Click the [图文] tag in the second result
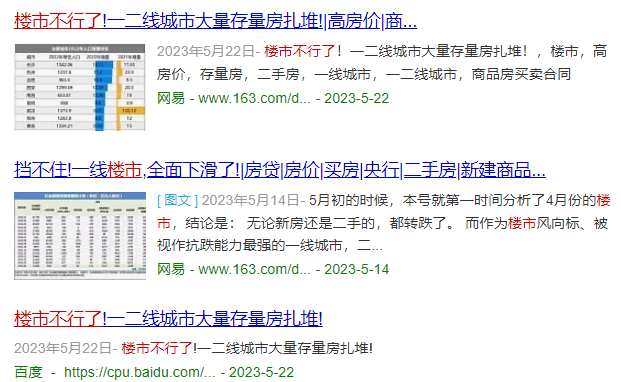621x382 pixels. click(x=177, y=200)
